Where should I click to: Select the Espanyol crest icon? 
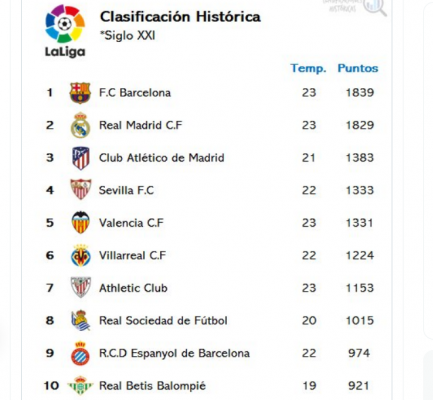[80, 353]
